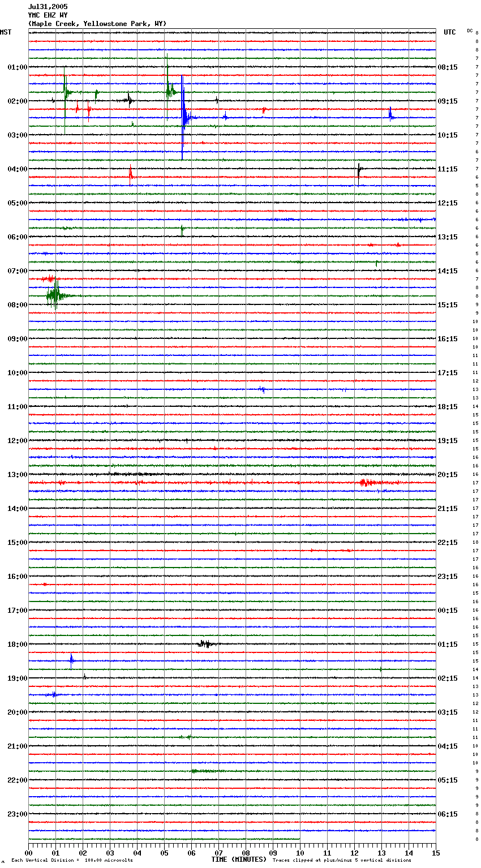Image resolution: width=481 pixels, height=868 pixels.
Task: Click the blue event near minute 8.5 on 10:30 trace
Action: (x=261, y=389)
